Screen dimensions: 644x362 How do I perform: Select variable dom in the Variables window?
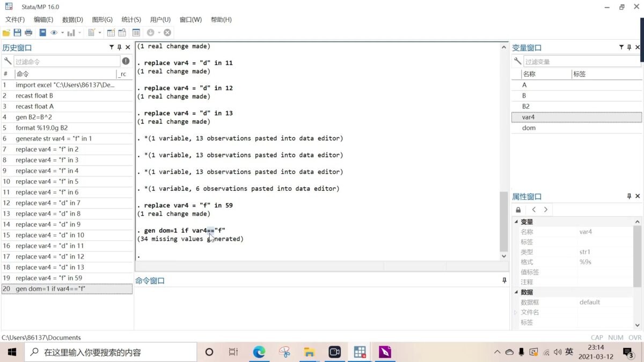coord(576,128)
